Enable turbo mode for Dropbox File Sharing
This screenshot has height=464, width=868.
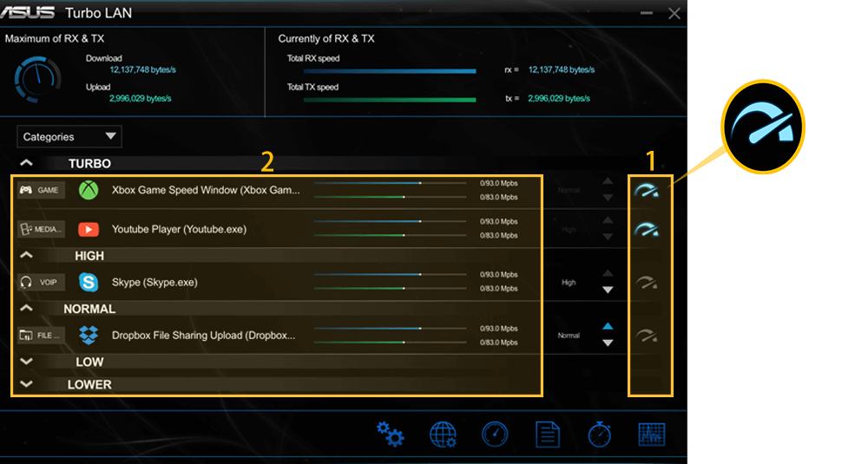647,336
